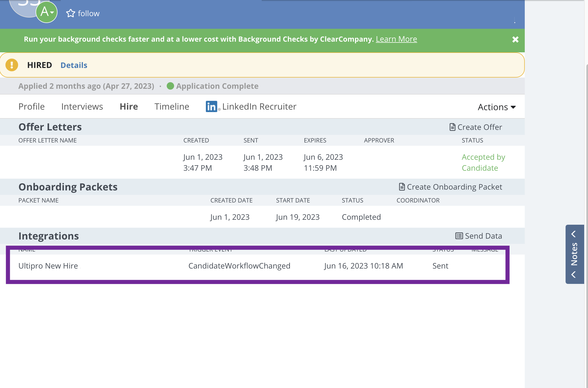
Task: Dismiss the green background checks banner
Action: coord(515,39)
